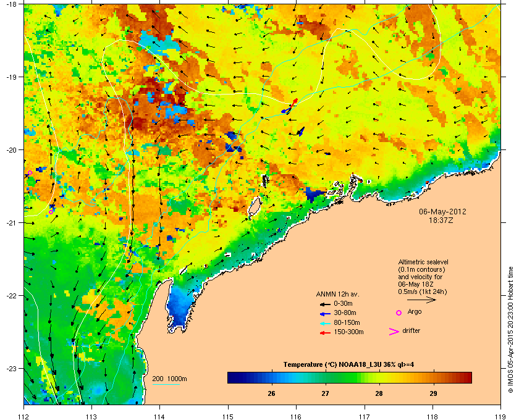This screenshot has height=420, width=519.
Task: Click the "and velocity for" legend line
Action: pos(420,277)
